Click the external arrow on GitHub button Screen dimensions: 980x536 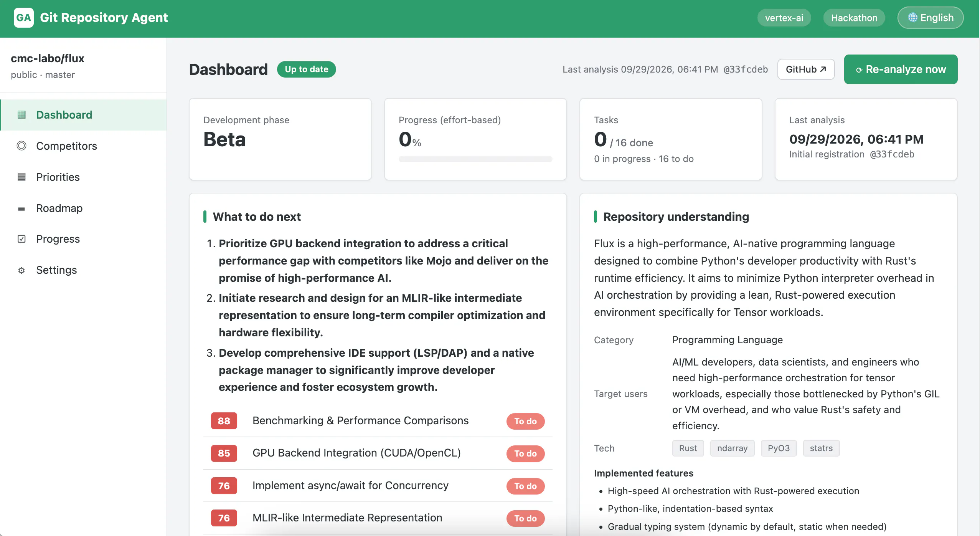(x=823, y=69)
